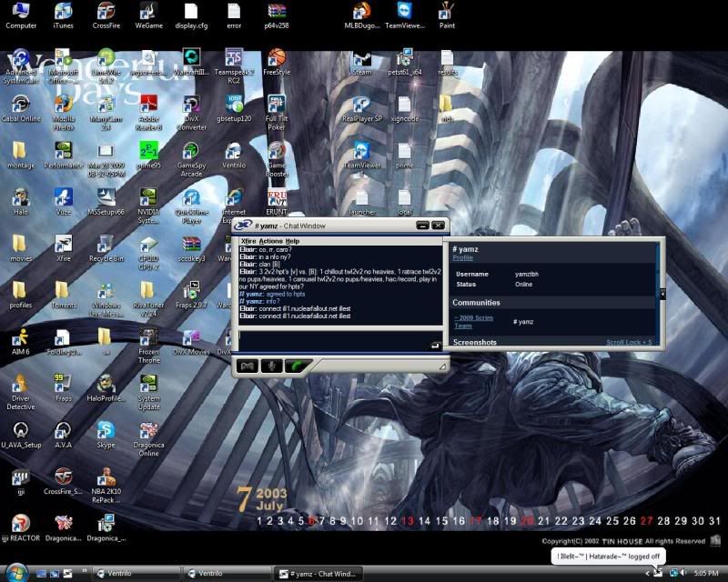Select the Recycle Bin icon
Image resolution: width=728 pixels, height=582 pixels.
106,244
